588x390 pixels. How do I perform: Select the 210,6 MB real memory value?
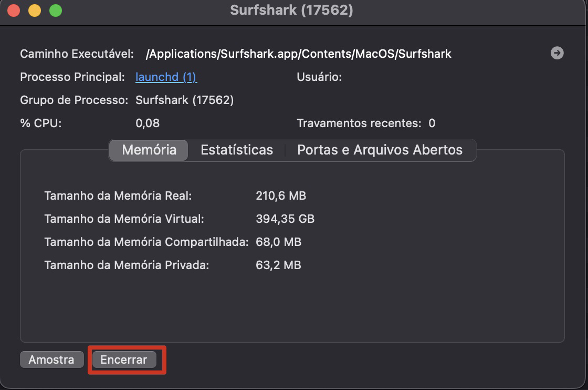280,196
